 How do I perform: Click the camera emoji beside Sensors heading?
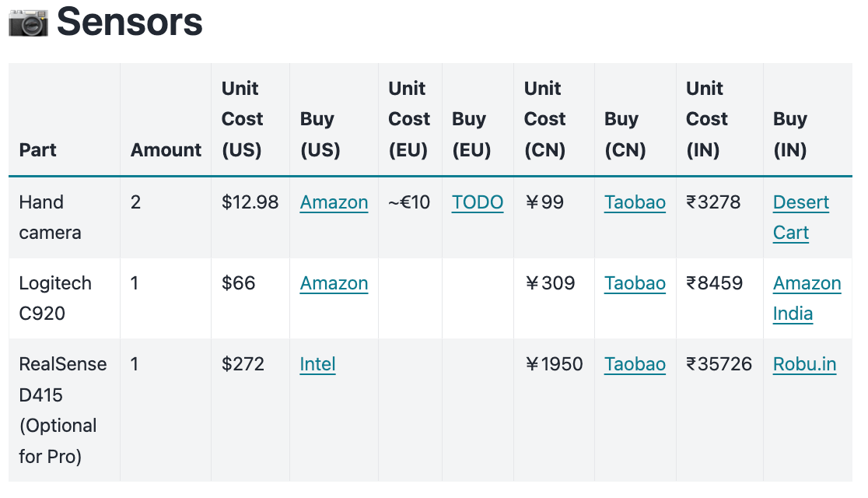[x=28, y=22]
